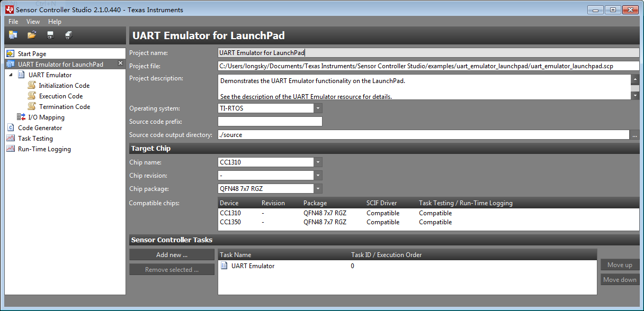644x311 pixels.
Task: Select Start Page in the navigation tree
Action: point(32,54)
